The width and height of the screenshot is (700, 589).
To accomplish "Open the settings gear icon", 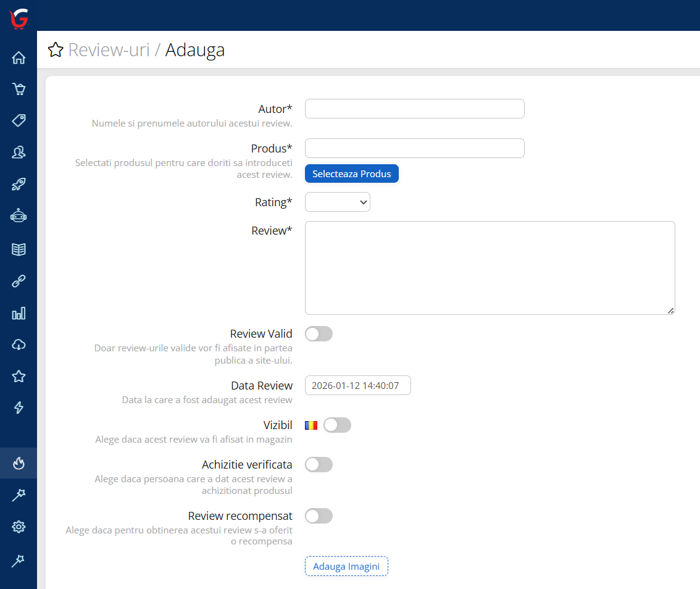I will [x=19, y=527].
